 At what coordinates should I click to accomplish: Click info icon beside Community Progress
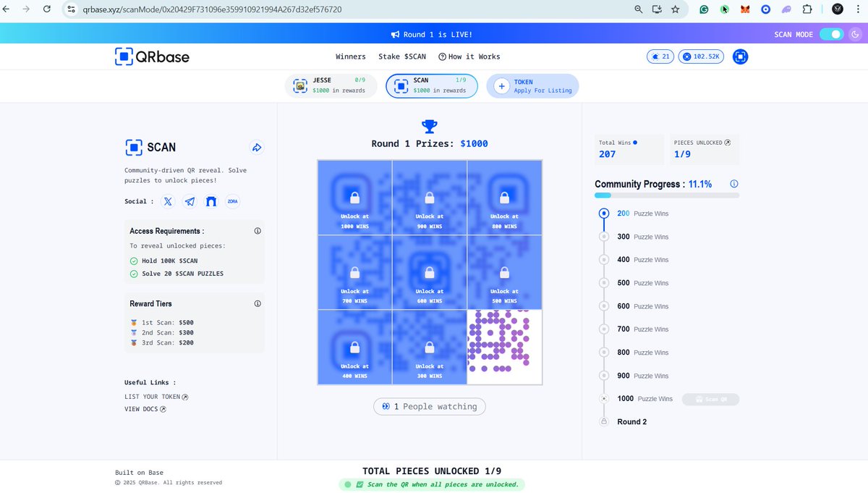(x=734, y=184)
